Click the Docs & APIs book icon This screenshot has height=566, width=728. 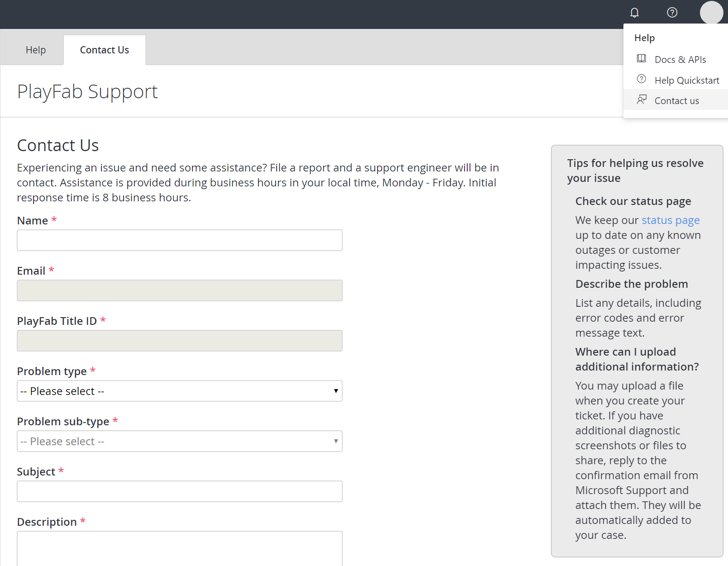pyautogui.click(x=642, y=58)
